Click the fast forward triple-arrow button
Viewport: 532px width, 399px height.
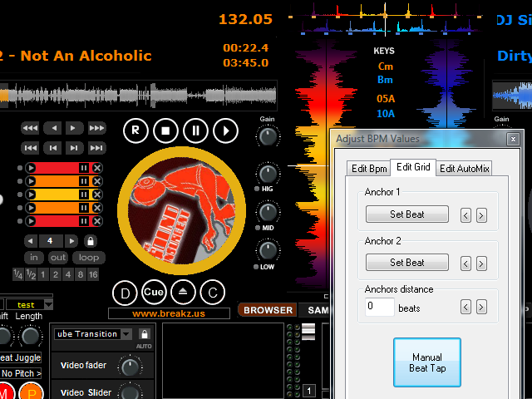pyautogui.click(x=96, y=128)
